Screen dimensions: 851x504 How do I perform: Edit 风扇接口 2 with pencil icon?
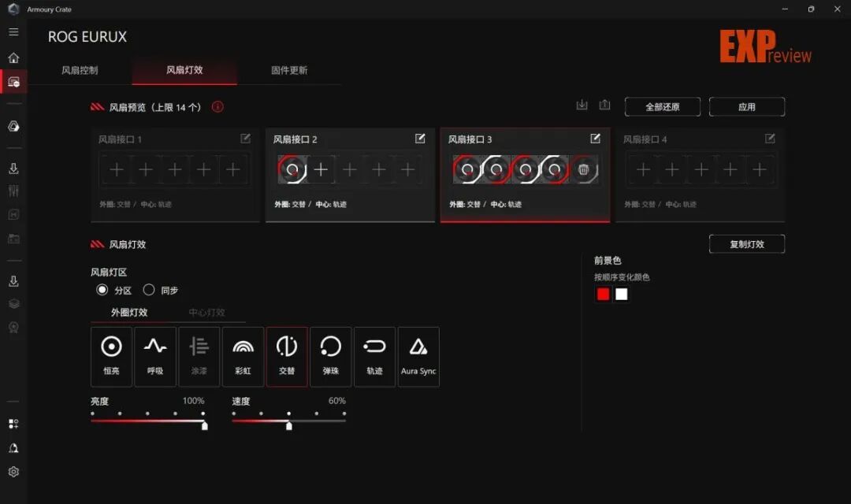420,139
